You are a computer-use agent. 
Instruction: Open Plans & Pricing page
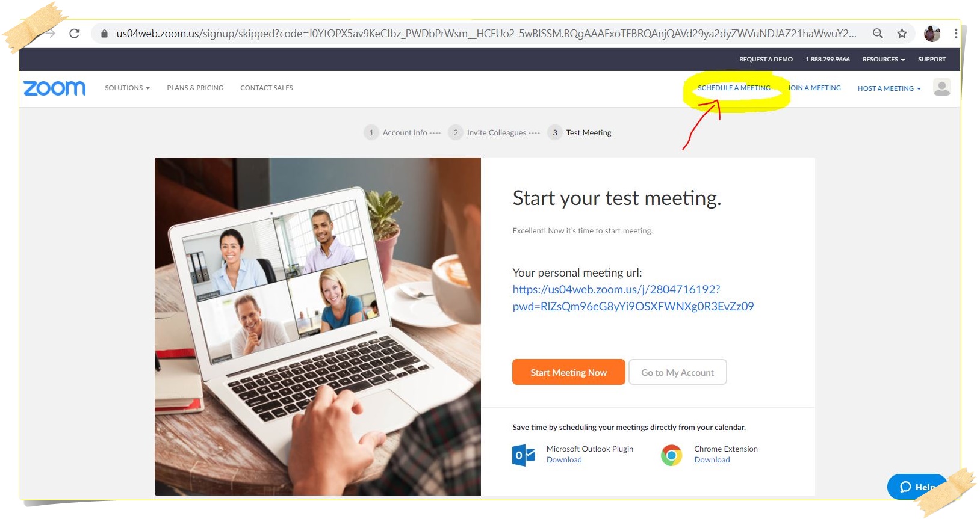point(195,88)
